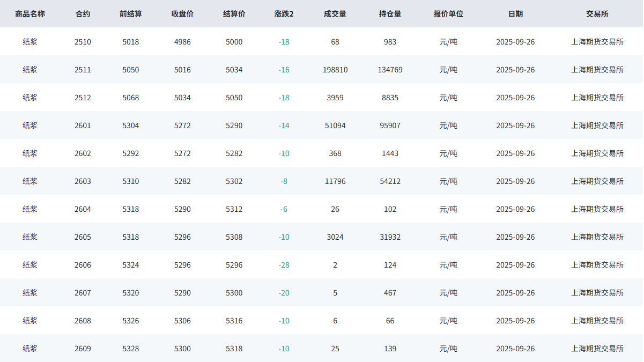
Task: Click previous settlement value 5304
Action: [x=131, y=125]
